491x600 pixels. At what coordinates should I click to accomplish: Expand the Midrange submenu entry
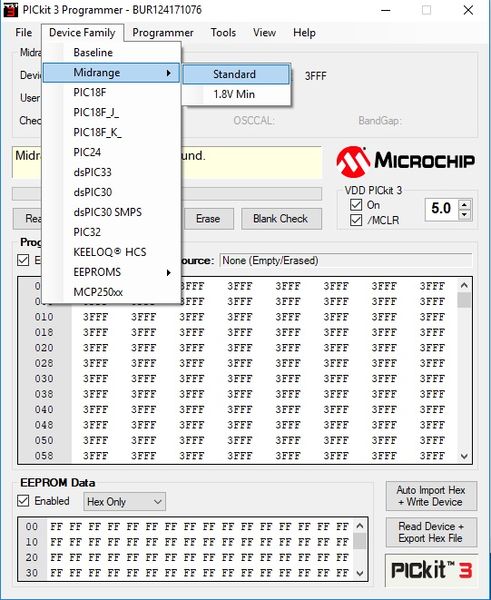point(111,73)
